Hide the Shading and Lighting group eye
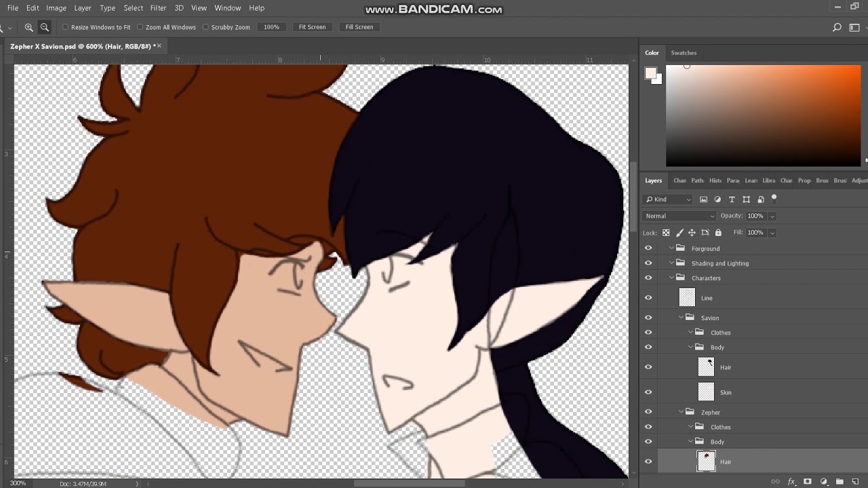868x488 pixels. 648,263
